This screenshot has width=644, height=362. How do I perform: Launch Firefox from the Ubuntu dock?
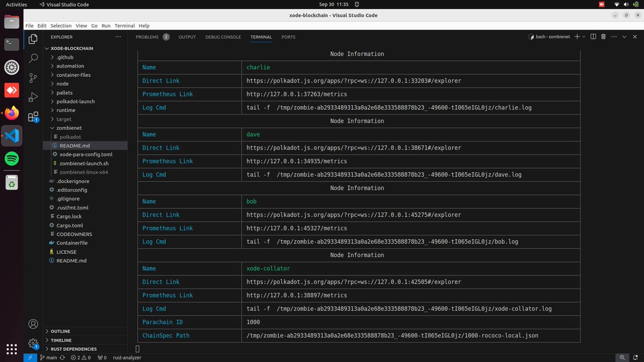(x=11, y=113)
